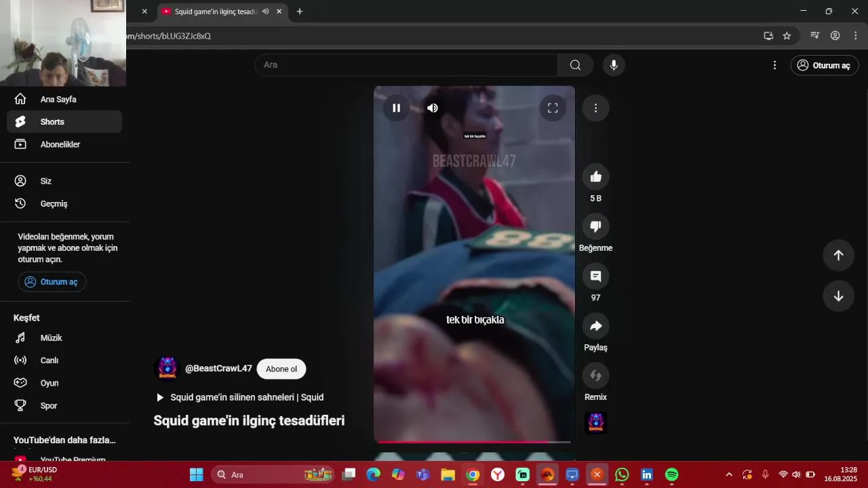The width and height of the screenshot is (868, 488).
Task: Open Chrome three-dot menu
Action: 855,36
